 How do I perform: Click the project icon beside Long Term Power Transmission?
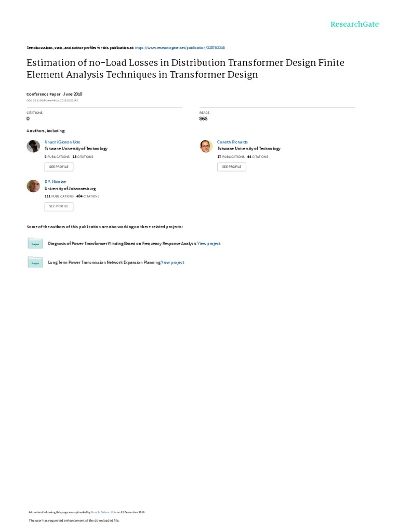point(35,262)
